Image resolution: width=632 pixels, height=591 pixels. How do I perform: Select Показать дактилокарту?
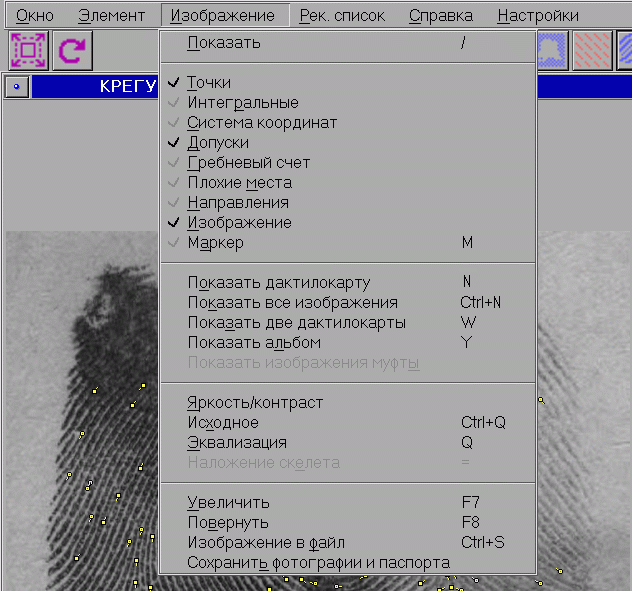[x=347, y=282]
